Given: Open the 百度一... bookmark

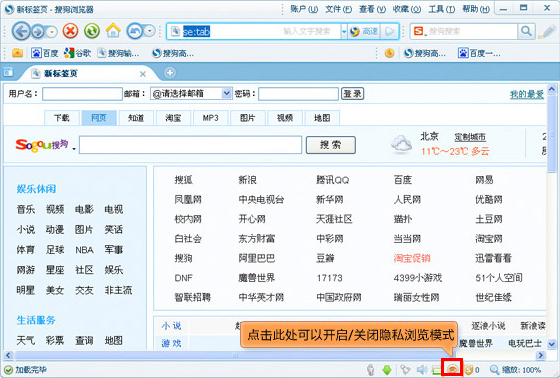Looking at the screenshot, I should point(479,53).
